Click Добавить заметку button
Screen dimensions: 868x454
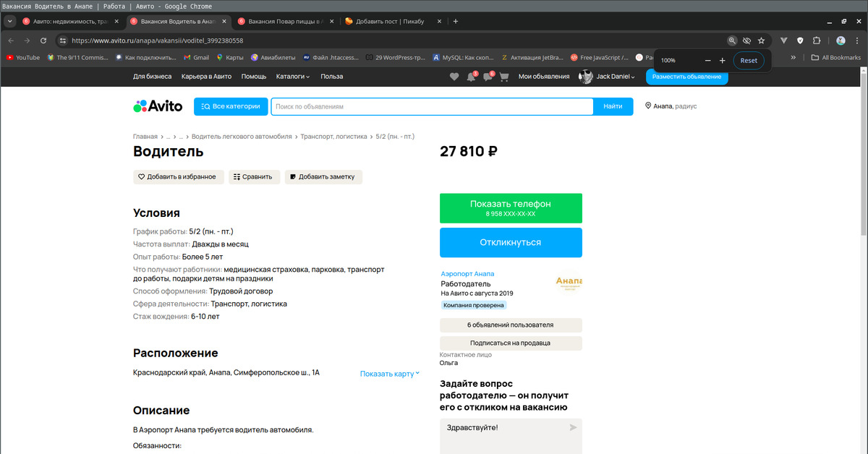click(x=323, y=176)
